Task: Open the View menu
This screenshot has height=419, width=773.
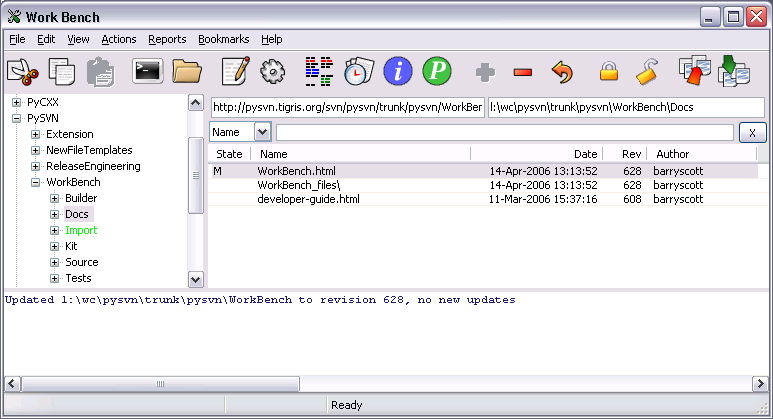Action: (78, 39)
